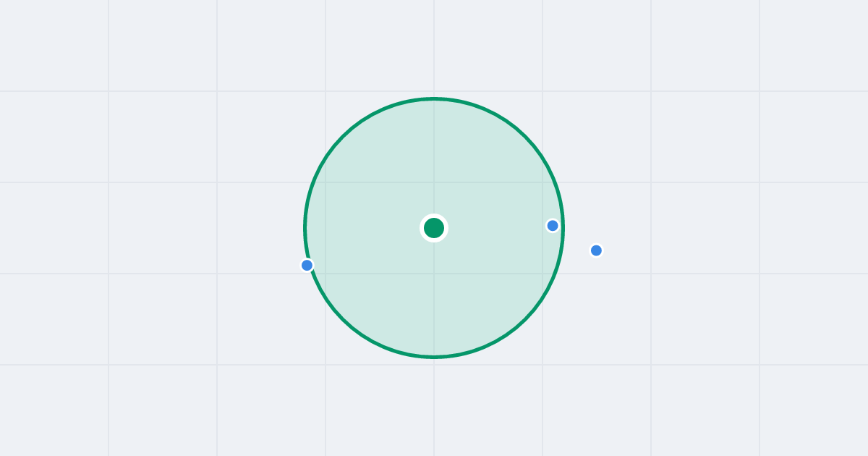Image resolution: width=868 pixels, height=456 pixels.
Task: Click the lower-right arc of the circle border
Action: point(525,319)
